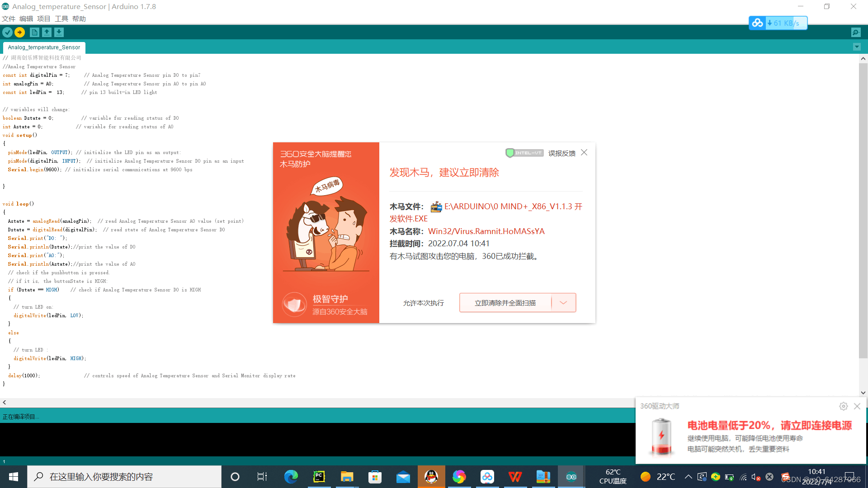
Task: Expand the sketch tab dropdown arrow
Action: point(856,47)
